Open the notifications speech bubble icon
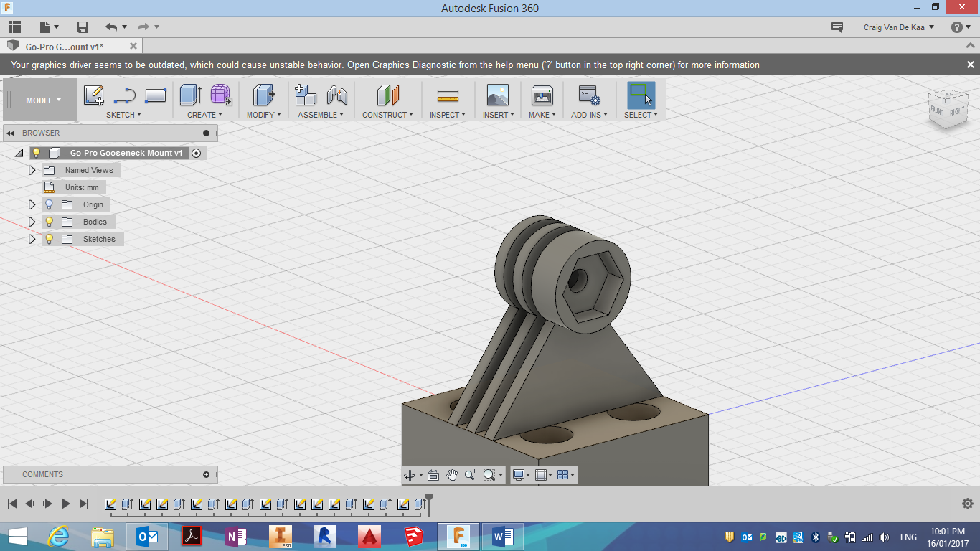The height and width of the screenshot is (551, 980). click(x=837, y=27)
